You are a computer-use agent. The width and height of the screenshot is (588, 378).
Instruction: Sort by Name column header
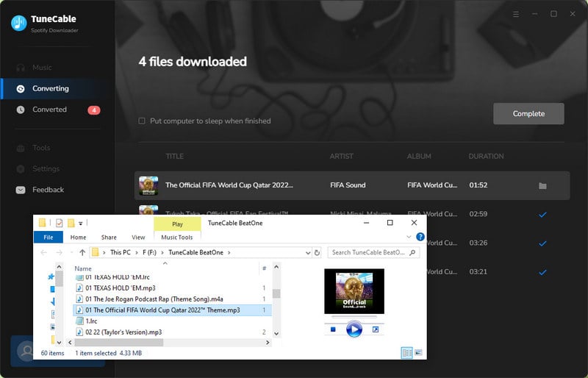[83, 268]
